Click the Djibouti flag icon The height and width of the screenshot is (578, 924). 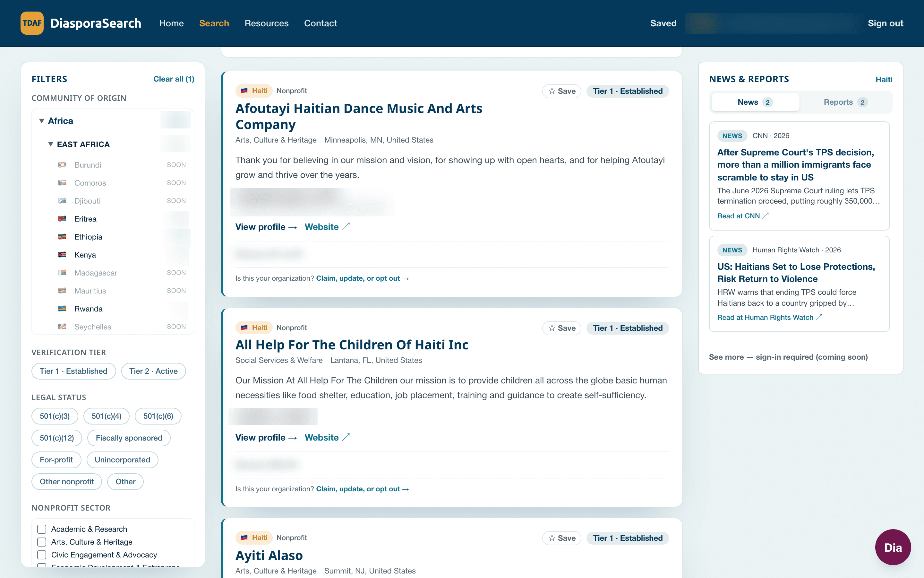[62, 201]
